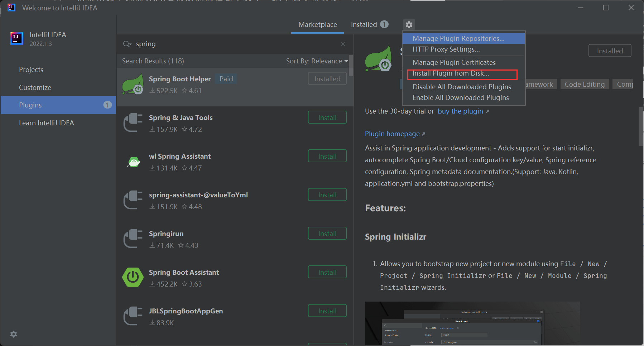
Task: Click the Spring Boot Helper plugin icon
Action: [x=133, y=85]
